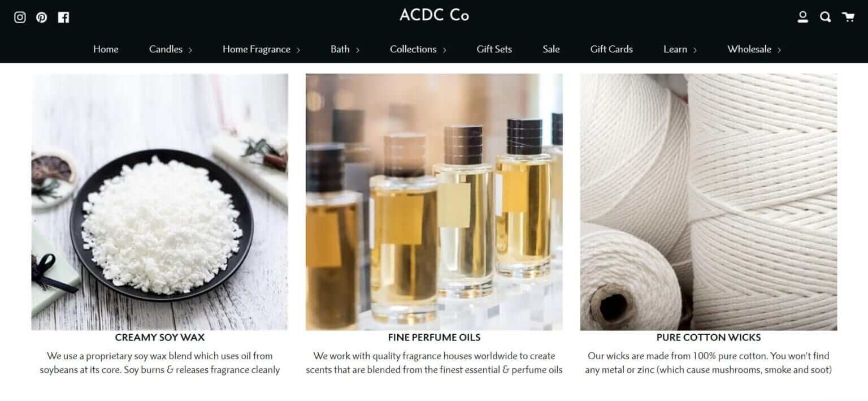Screen dimensions: 868x401
Task: Open the shopping cart icon
Action: point(848,16)
